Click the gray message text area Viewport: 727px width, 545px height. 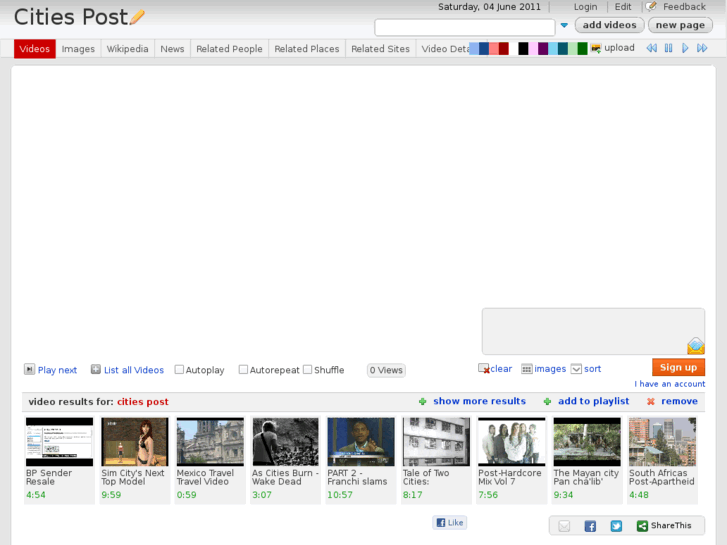(x=593, y=331)
